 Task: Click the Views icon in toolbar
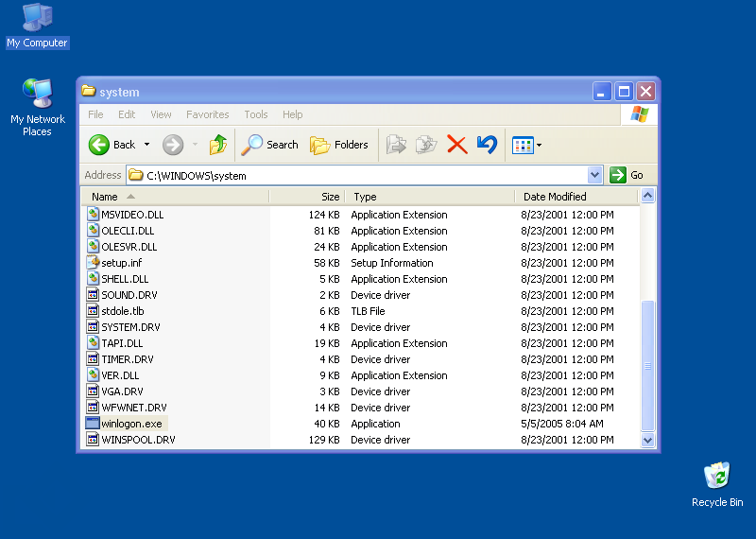click(523, 145)
